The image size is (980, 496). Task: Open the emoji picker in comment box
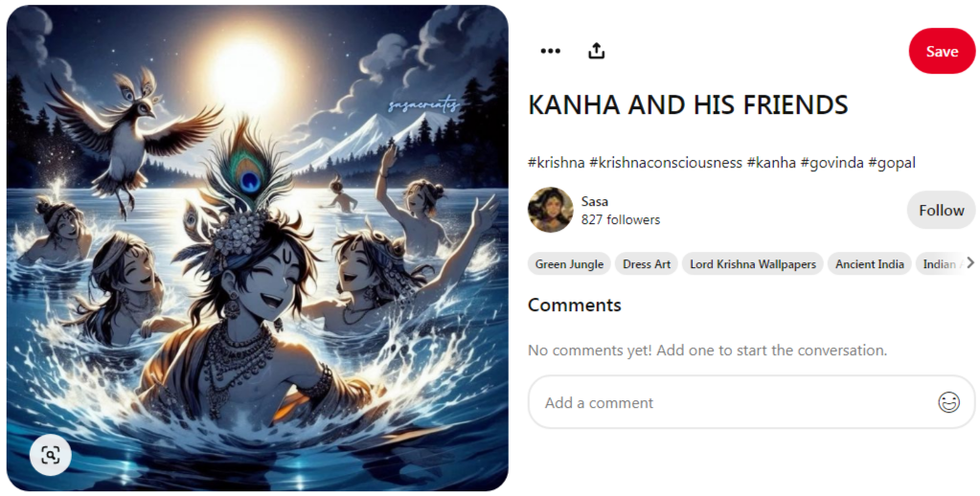(x=948, y=402)
